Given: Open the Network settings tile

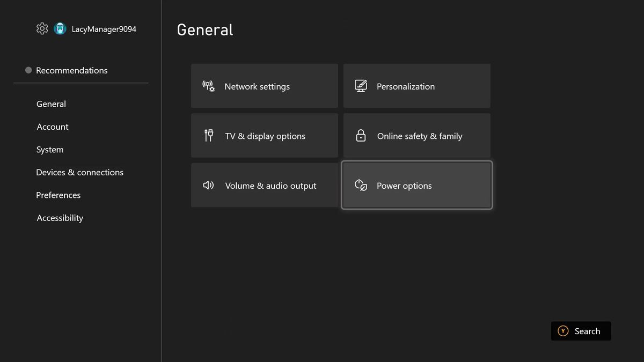Looking at the screenshot, I should click(265, 86).
